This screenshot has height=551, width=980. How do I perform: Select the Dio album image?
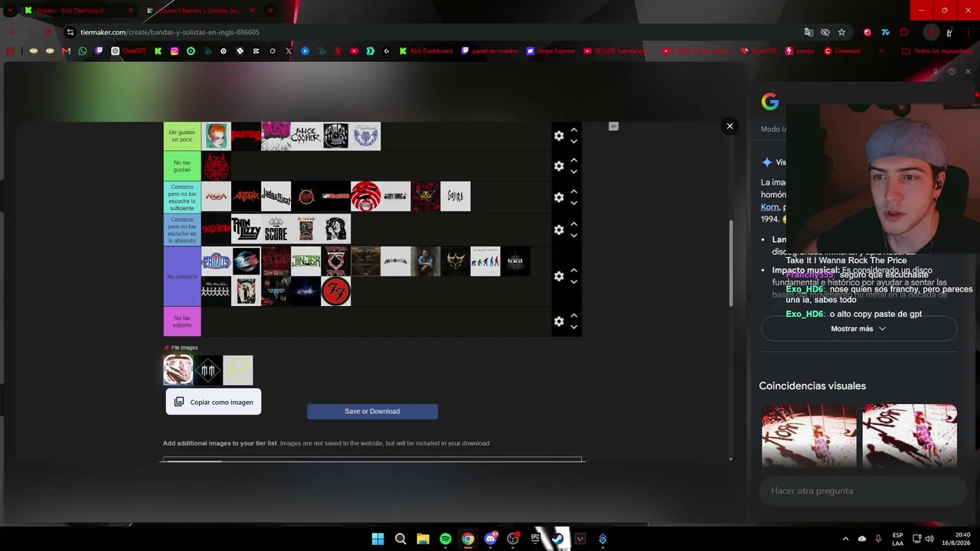point(276,261)
